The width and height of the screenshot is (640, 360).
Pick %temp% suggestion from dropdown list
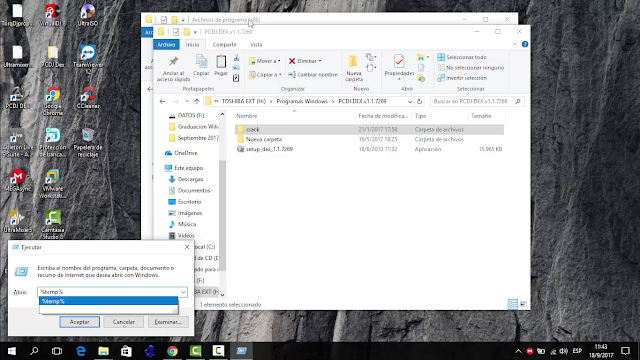point(109,301)
